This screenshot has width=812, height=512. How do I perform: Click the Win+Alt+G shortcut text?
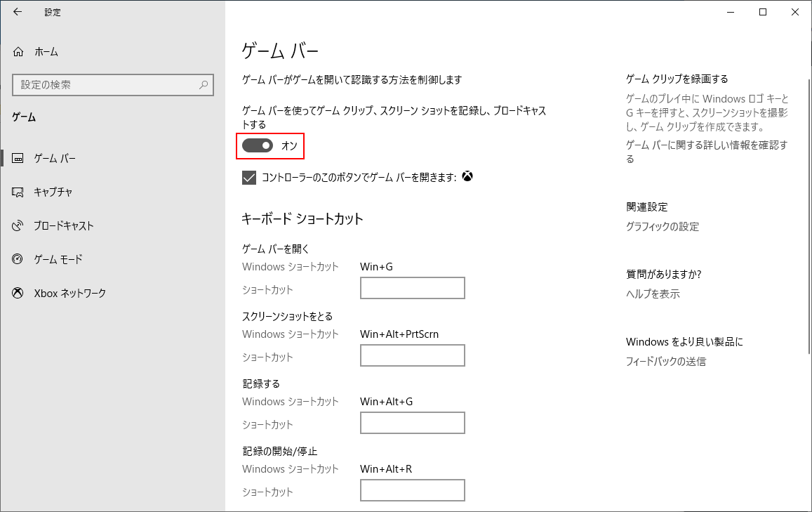click(x=386, y=402)
